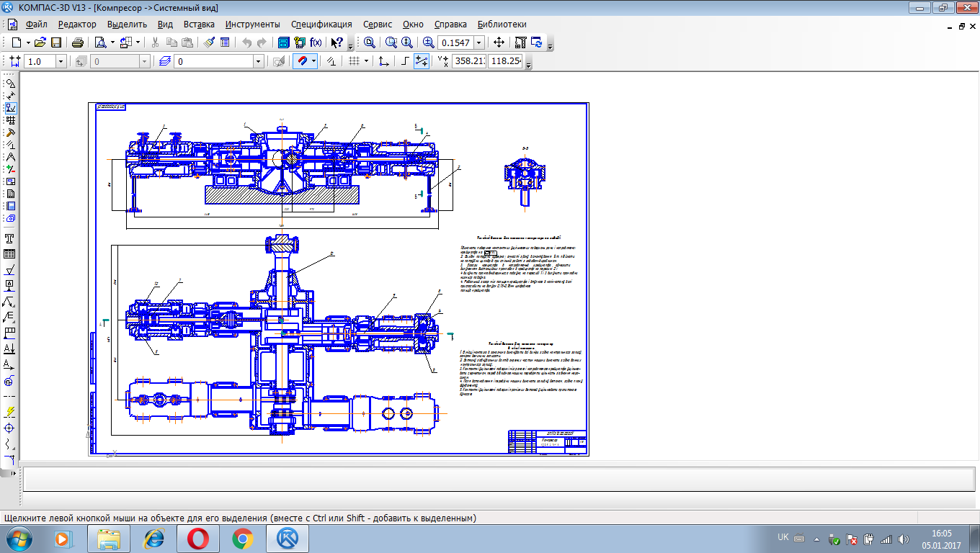Screen dimensions: 980x553
Task: Expand the zoom scale 0.1547 dropdown
Action: 479,42
